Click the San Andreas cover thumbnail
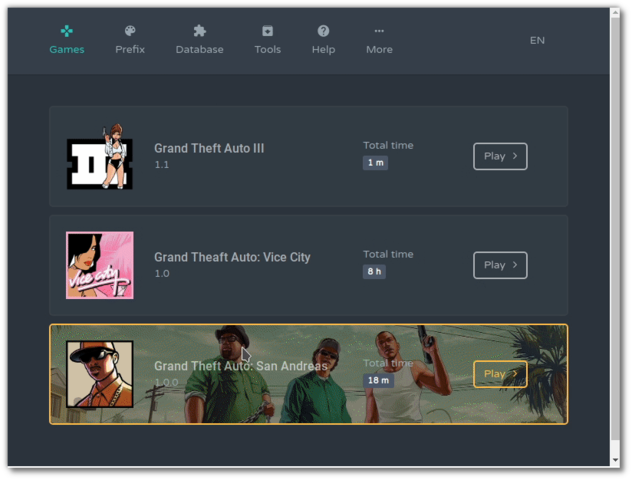Image resolution: width=632 pixels, height=480 pixels. pyautogui.click(x=100, y=374)
